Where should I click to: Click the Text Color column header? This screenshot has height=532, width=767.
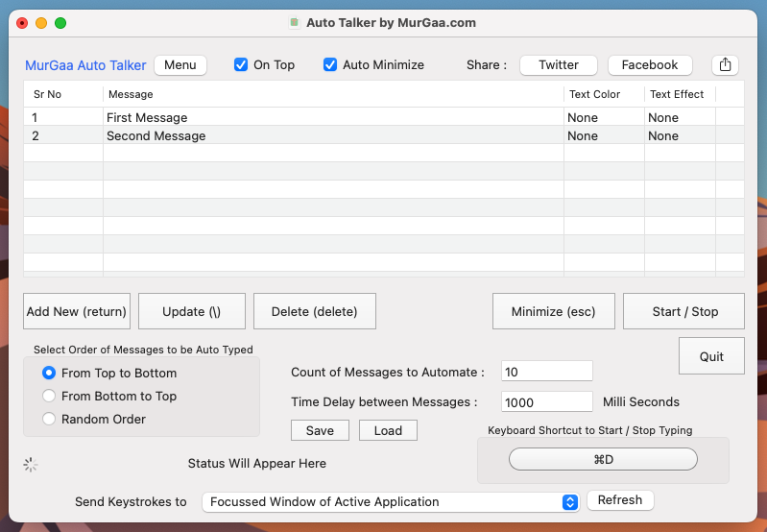click(604, 94)
